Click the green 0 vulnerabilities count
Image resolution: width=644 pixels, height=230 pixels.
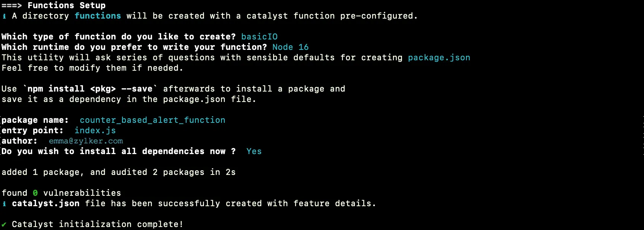click(x=35, y=193)
